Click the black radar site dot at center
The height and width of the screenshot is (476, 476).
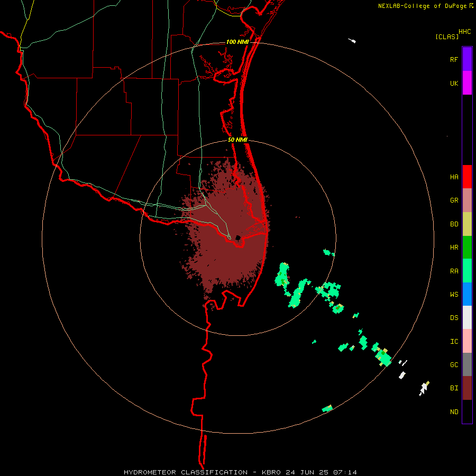[x=238, y=237]
